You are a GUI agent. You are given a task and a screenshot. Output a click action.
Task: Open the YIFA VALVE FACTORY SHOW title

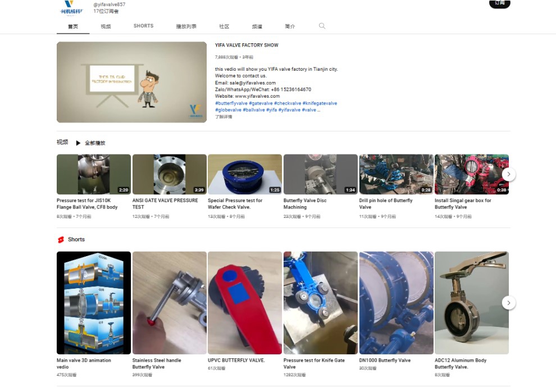point(247,45)
